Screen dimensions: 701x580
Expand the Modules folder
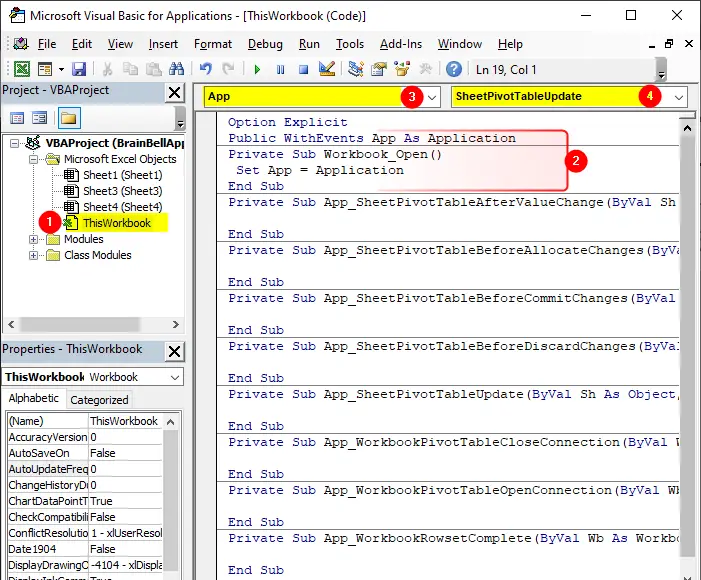[x=33, y=239]
